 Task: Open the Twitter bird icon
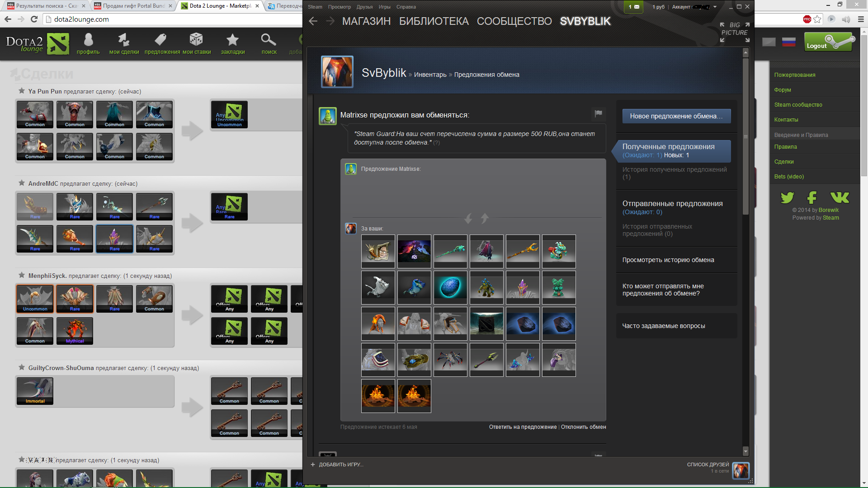pyautogui.click(x=787, y=197)
